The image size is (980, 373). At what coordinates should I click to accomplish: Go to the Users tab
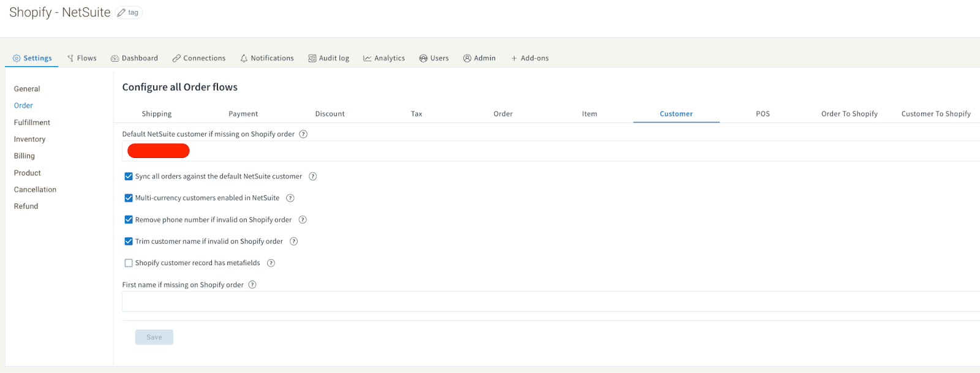pyautogui.click(x=434, y=58)
